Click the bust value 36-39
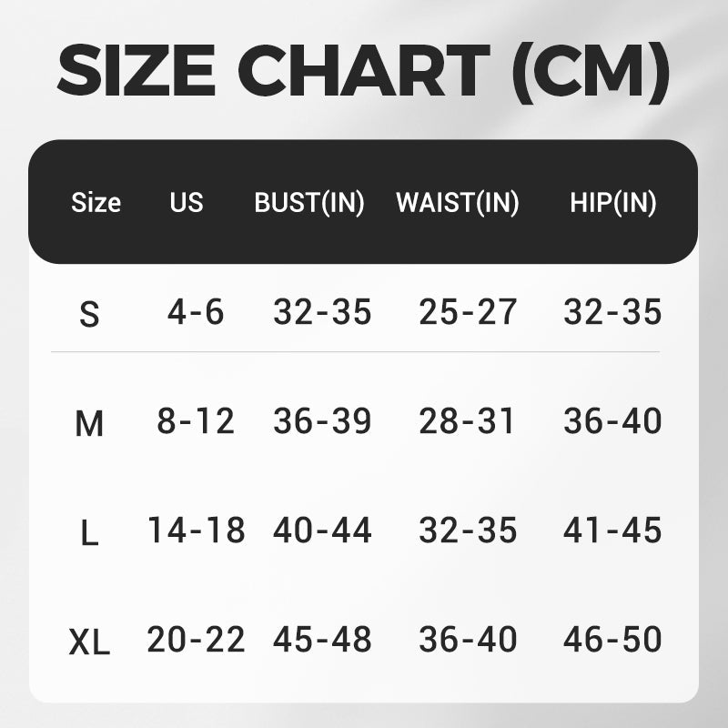The image size is (728, 728). coord(322,421)
